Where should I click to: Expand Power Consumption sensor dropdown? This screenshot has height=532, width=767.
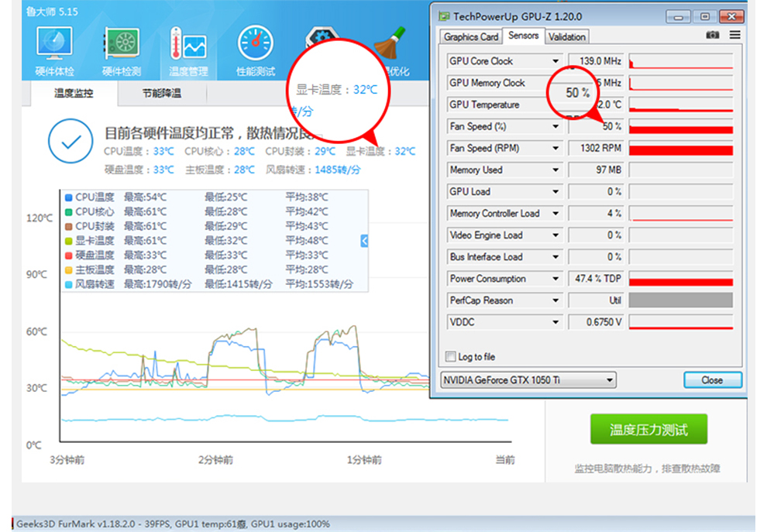tap(555, 279)
